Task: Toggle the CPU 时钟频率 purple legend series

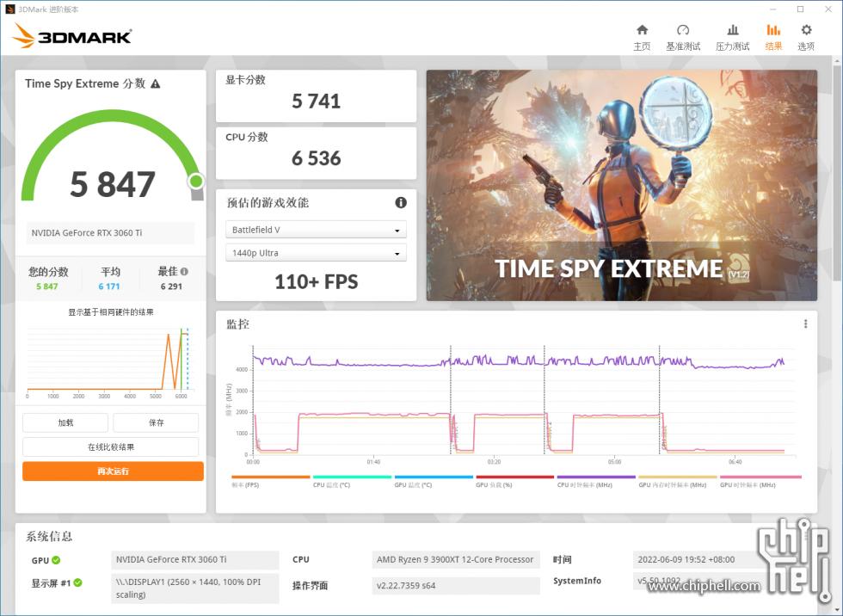Action: (596, 481)
